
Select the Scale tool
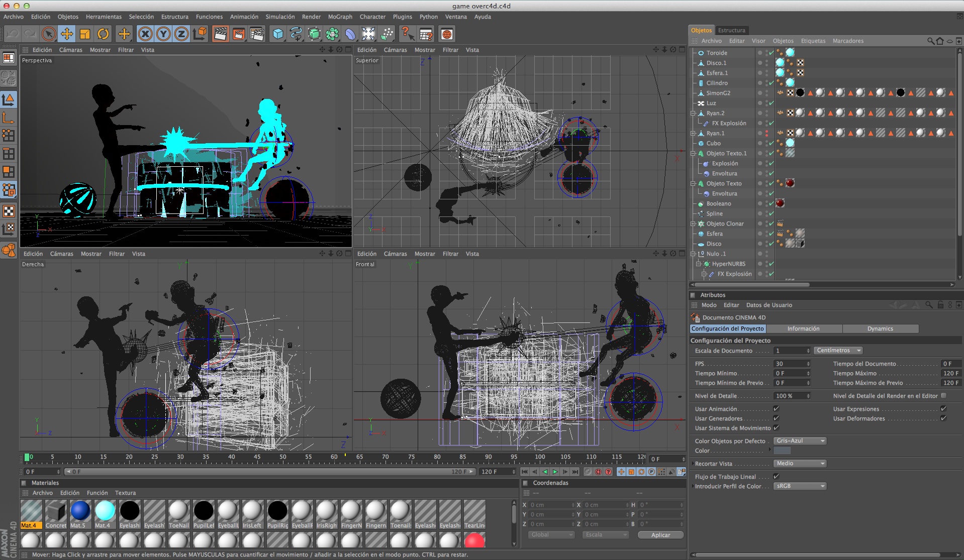tap(85, 34)
